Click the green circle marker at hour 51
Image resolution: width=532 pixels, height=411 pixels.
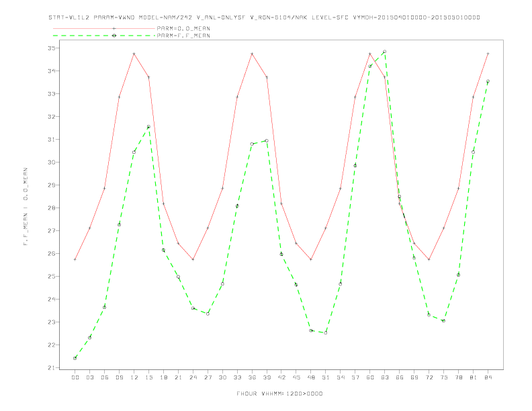tap(326, 333)
